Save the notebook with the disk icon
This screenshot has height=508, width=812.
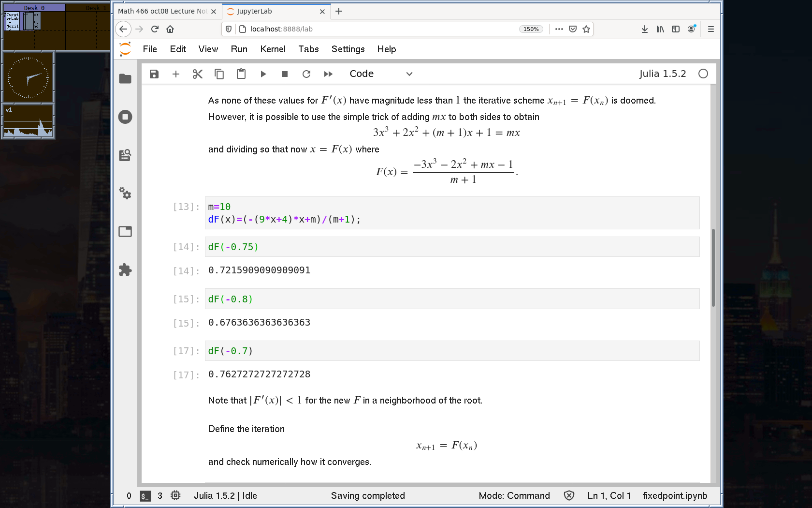point(154,74)
